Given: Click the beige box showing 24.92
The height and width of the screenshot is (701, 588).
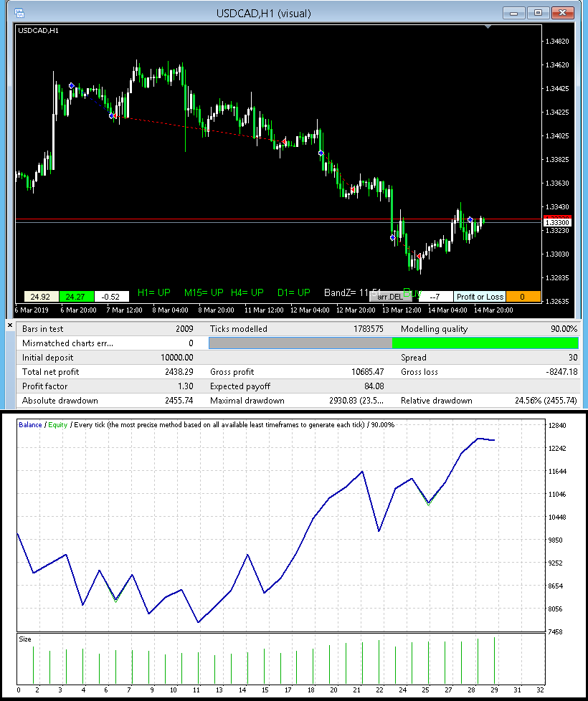Looking at the screenshot, I should point(41,297).
